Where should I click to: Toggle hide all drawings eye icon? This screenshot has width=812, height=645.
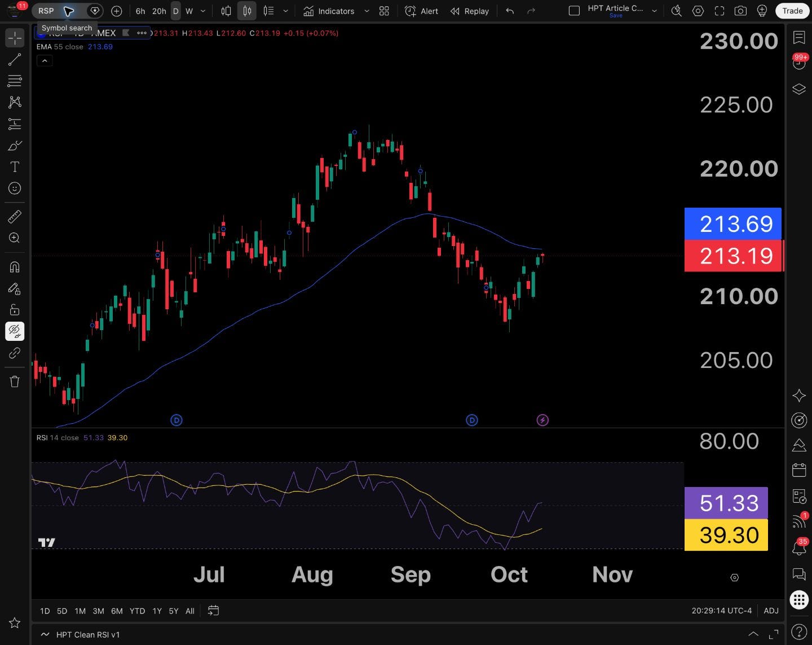[15, 331]
